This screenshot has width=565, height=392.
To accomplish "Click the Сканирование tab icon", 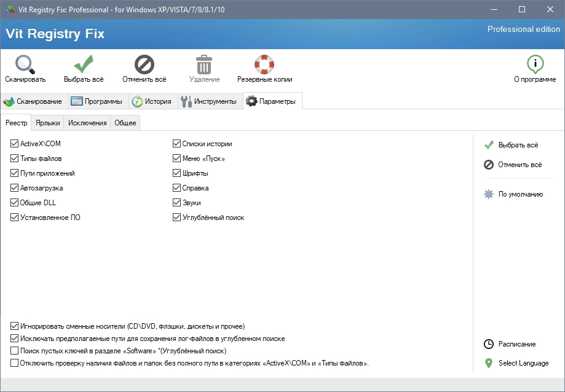I will point(9,101).
